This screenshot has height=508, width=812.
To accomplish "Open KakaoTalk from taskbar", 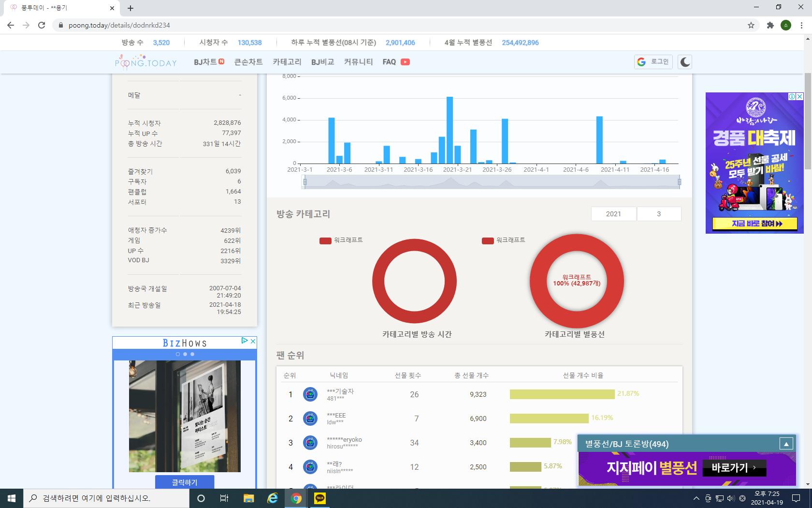I will pyautogui.click(x=320, y=498).
